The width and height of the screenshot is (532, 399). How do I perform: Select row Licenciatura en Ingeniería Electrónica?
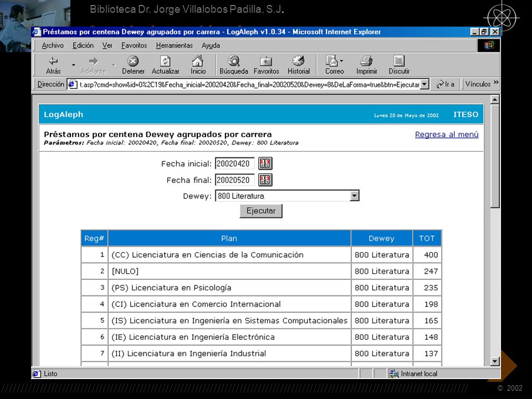pos(261,337)
